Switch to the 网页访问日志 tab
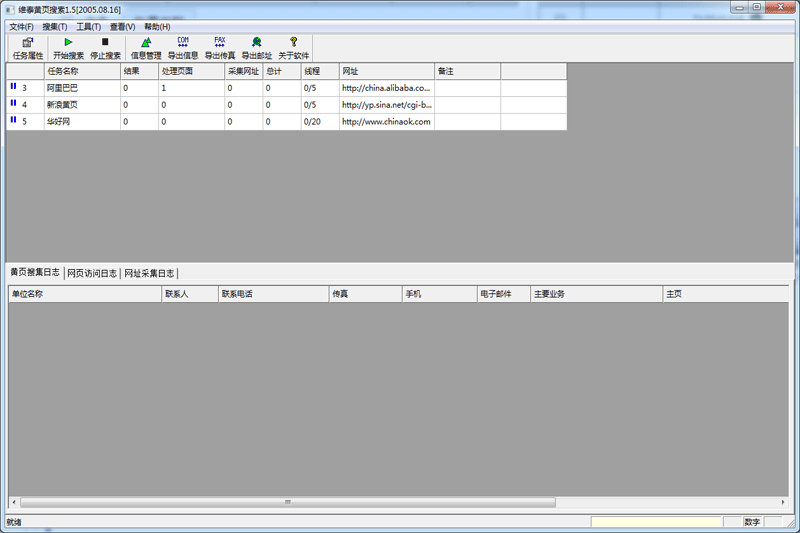 (x=92, y=273)
